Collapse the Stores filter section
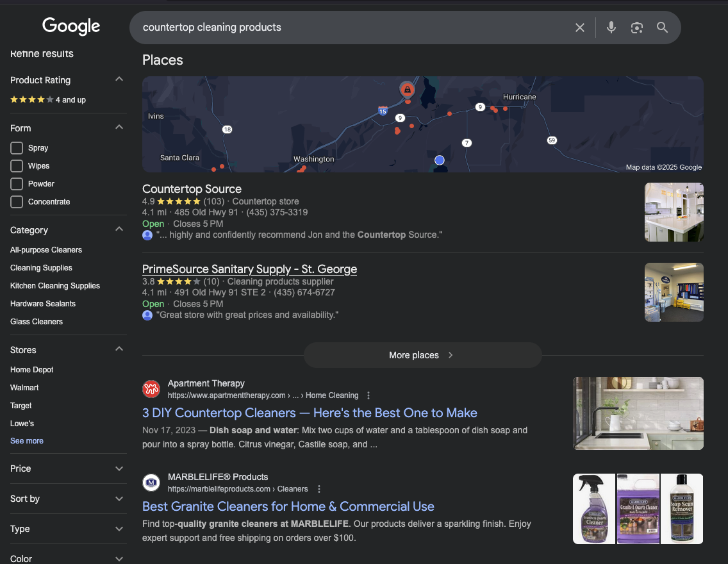This screenshot has width=728, height=564. click(x=119, y=349)
